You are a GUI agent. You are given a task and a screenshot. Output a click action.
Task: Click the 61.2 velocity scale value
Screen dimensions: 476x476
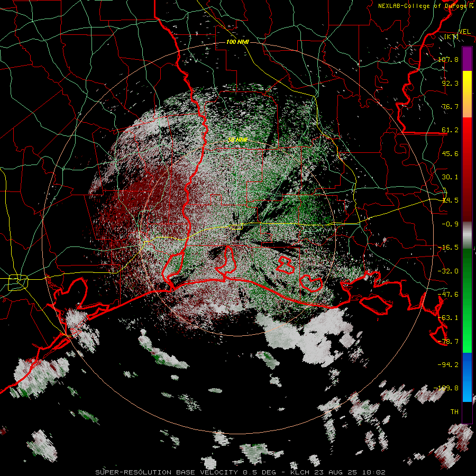click(450, 130)
